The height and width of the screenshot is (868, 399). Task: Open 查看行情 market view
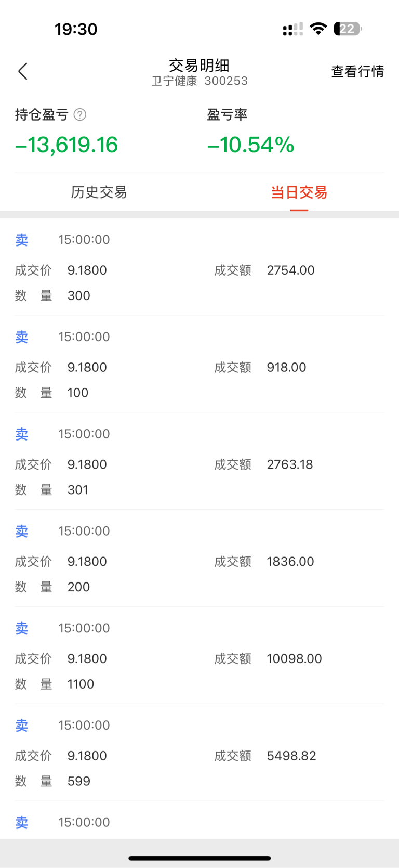[x=357, y=71]
